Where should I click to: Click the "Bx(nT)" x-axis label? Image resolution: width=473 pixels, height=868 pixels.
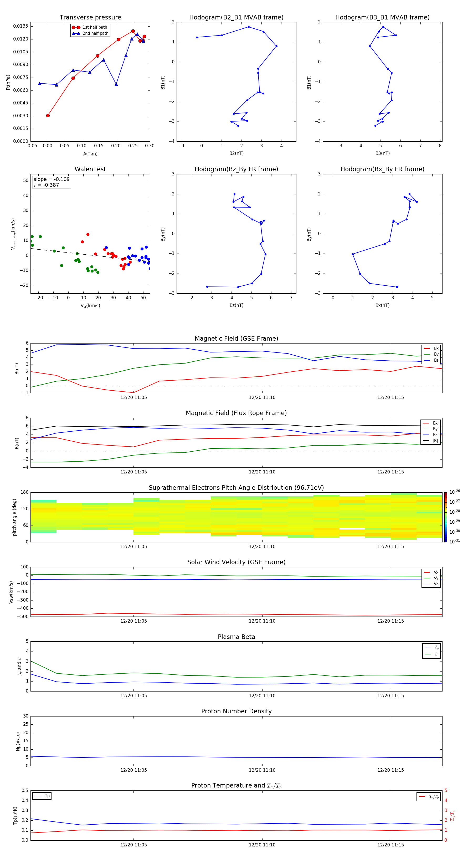click(x=382, y=305)
